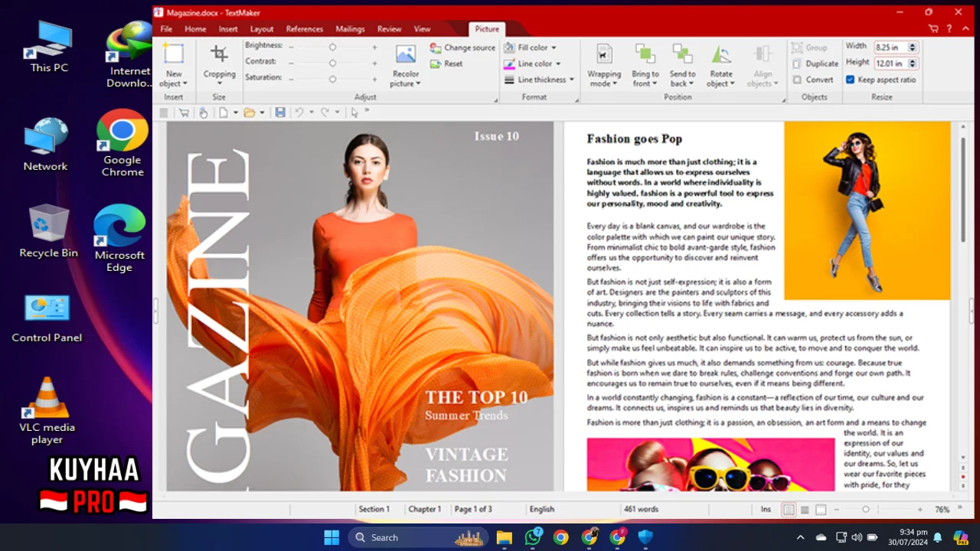Click the Change source icon
The height and width of the screenshot is (551, 980).
click(x=436, y=47)
